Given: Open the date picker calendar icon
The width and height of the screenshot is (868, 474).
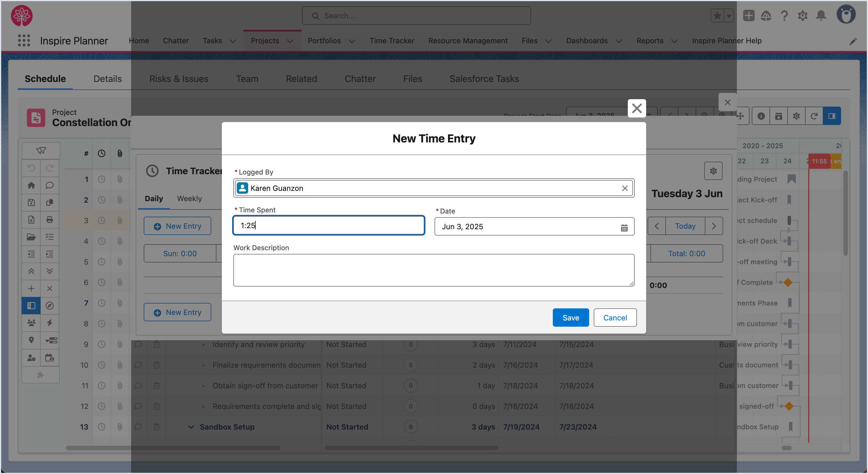Looking at the screenshot, I should coord(624,228).
